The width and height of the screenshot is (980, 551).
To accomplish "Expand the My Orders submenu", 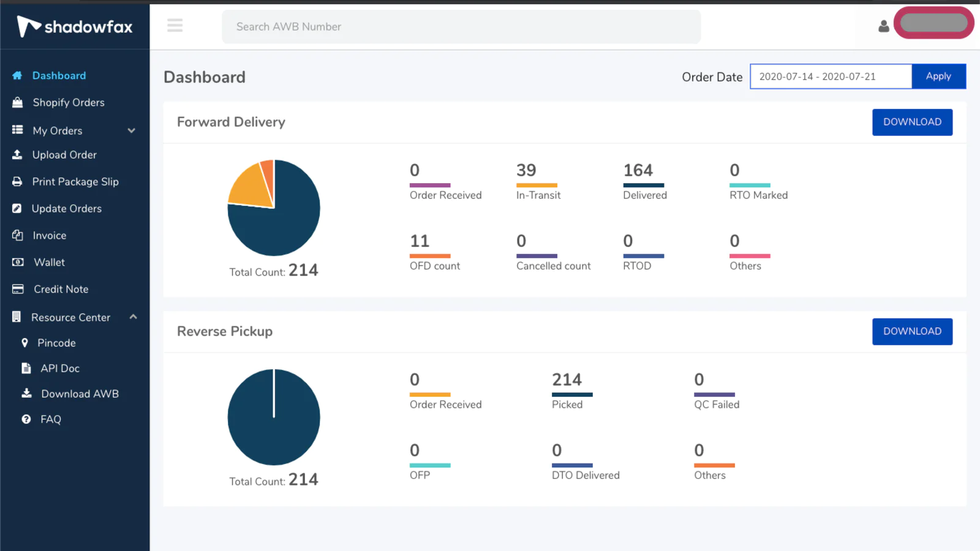I will tap(131, 130).
